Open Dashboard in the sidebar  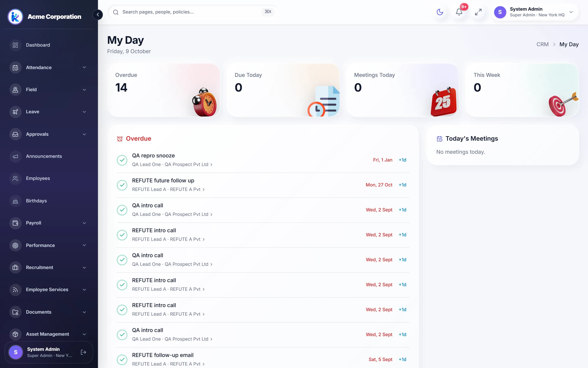point(49,45)
